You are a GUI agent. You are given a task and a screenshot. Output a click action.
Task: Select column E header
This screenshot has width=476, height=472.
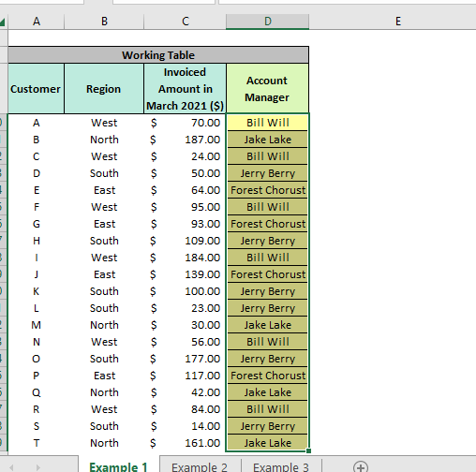(398, 22)
